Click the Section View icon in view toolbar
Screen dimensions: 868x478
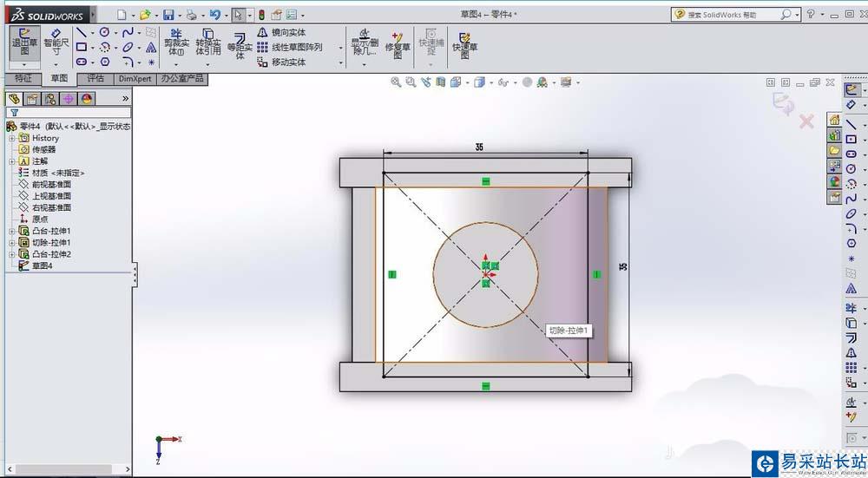tap(441, 82)
